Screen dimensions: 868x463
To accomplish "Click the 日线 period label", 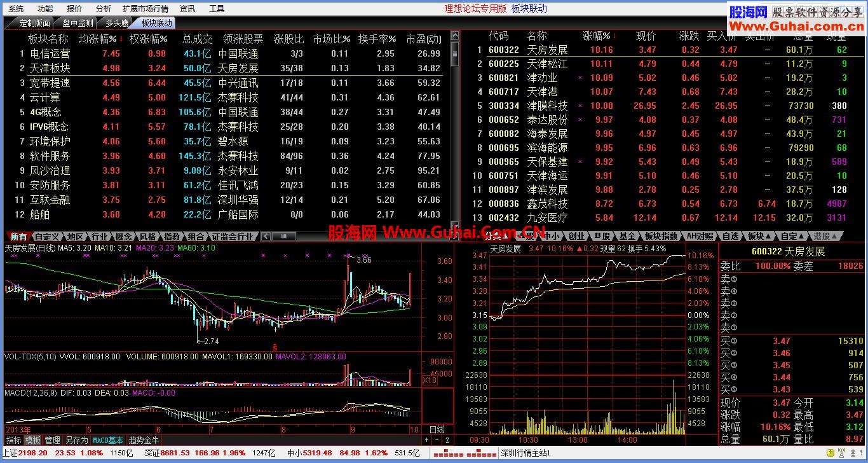I will [437, 430].
